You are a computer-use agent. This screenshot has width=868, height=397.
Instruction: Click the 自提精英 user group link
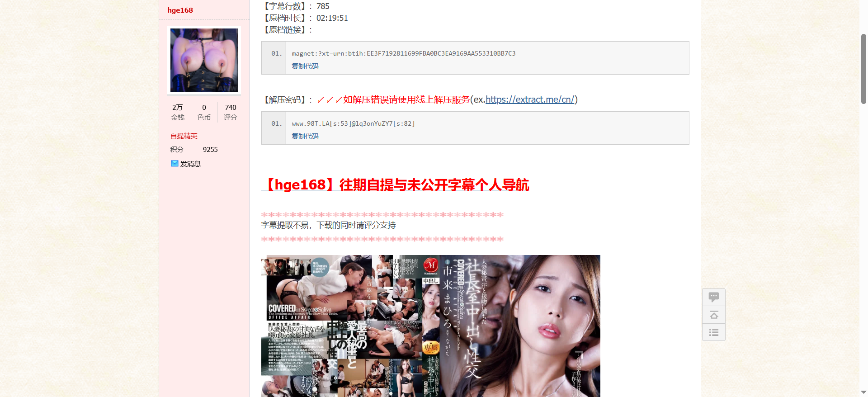[184, 136]
